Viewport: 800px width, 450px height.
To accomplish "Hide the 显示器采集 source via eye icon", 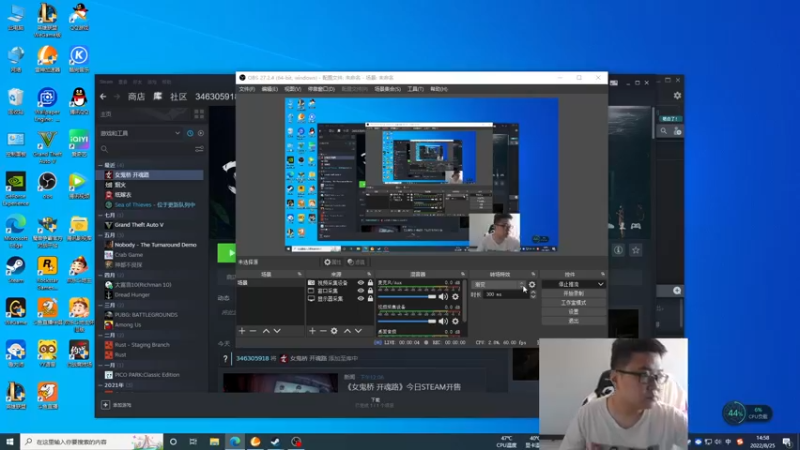I will (x=361, y=298).
